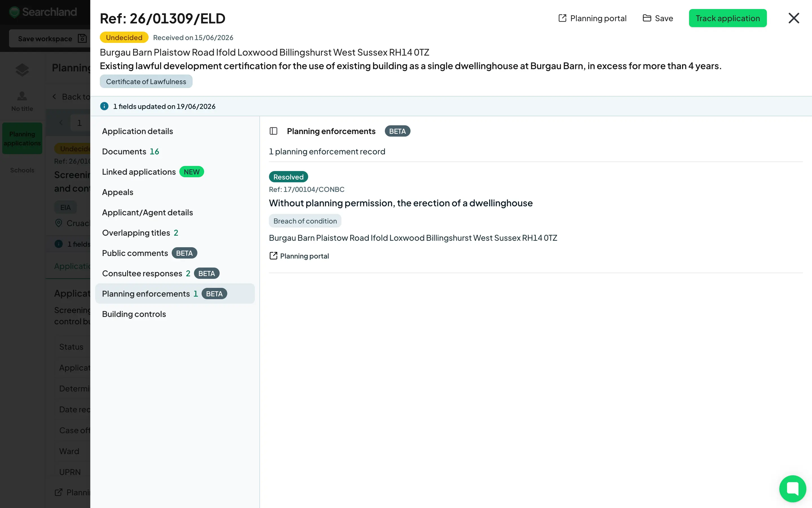The image size is (812, 508).
Task: Click the Breach of condition tag
Action: pyautogui.click(x=305, y=221)
